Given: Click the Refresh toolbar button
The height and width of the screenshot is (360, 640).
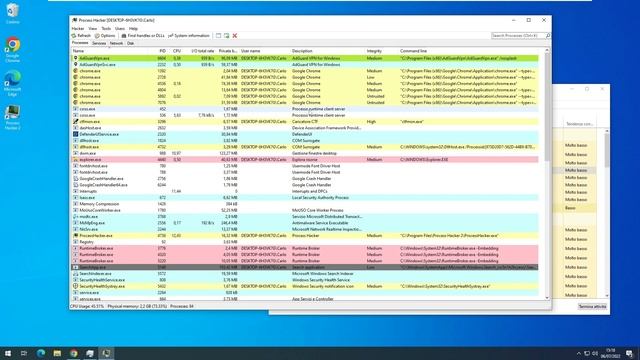Looking at the screenshot, I should point(81,36).
